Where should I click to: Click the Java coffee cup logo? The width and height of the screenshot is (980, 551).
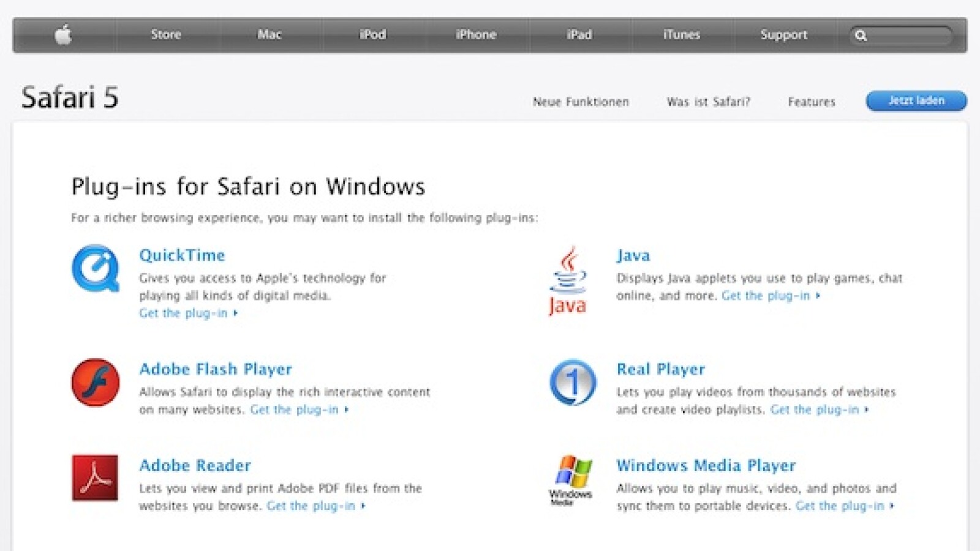tap(568, 280)
